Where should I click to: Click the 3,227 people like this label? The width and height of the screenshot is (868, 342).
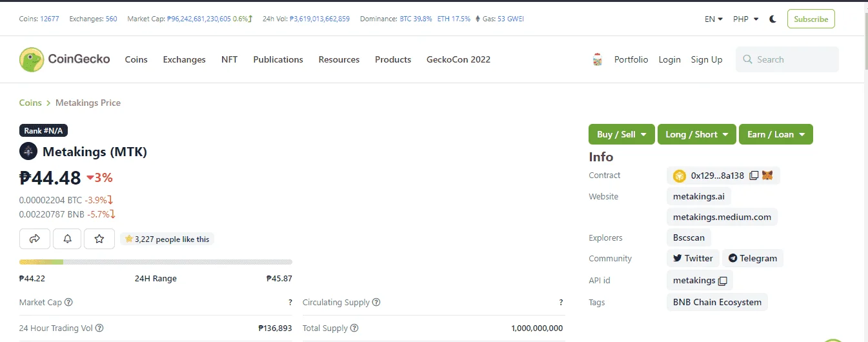167,239
